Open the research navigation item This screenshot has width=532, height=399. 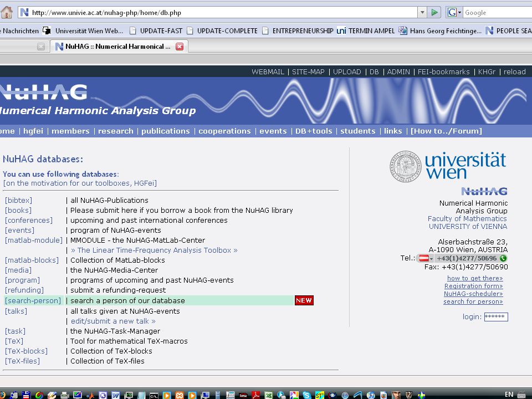116,131
